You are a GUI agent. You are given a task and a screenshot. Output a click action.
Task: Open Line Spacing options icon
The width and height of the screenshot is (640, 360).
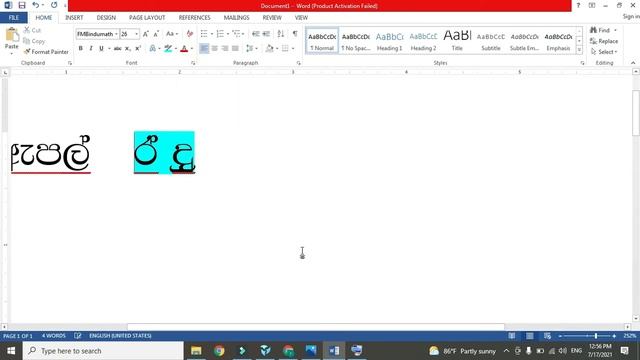tap(249, 48)
